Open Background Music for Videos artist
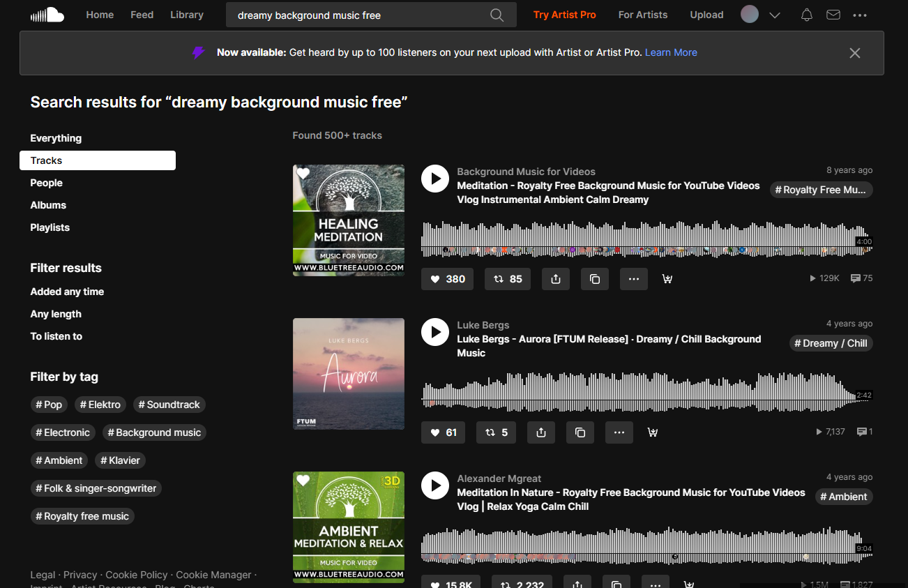Image resolution: width=908 pixels, height=588 pixels. click(x=526, y=172)
